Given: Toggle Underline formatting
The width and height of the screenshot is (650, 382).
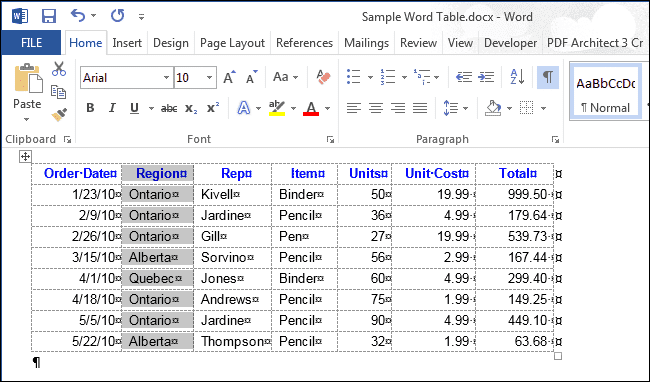Looking at the screenshot, I should point(134,109).
